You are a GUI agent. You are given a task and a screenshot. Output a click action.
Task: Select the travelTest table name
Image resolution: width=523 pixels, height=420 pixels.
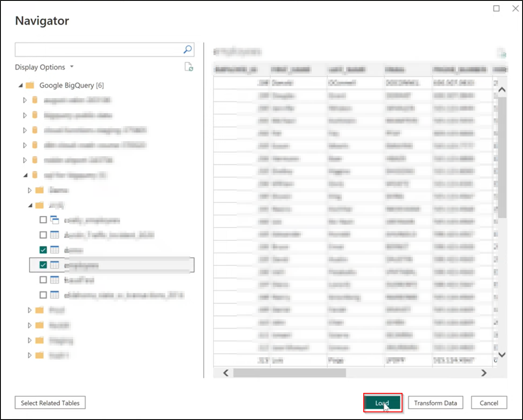[79, 280]
